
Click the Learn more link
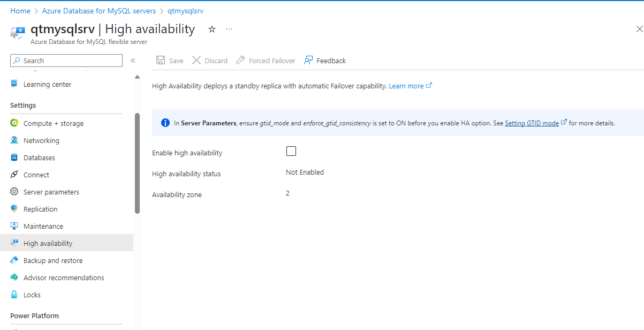pyautogui.click(x=407, y=85)
